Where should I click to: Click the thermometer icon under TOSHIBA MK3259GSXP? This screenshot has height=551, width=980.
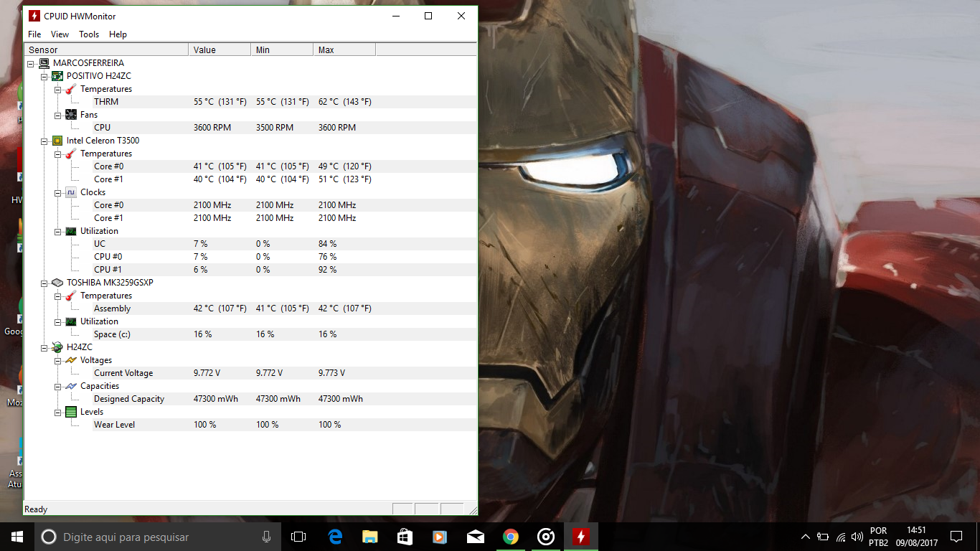point(70,296)
